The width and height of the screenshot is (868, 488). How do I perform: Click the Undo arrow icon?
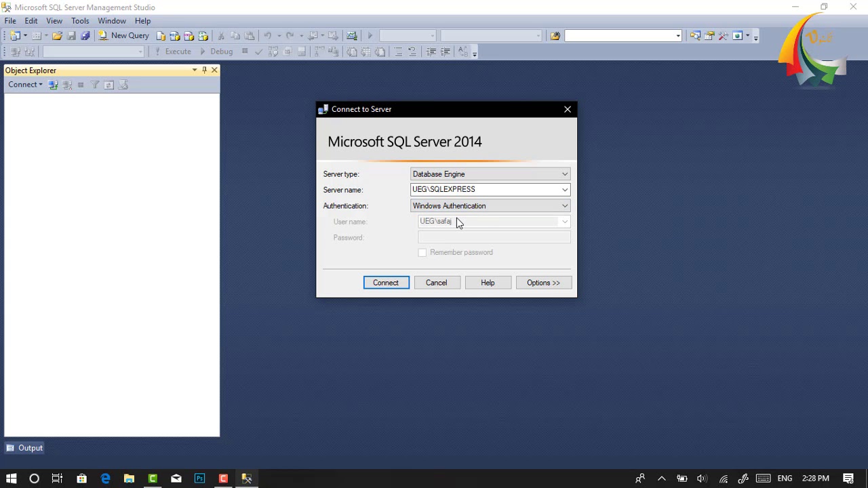coord(268,36)
